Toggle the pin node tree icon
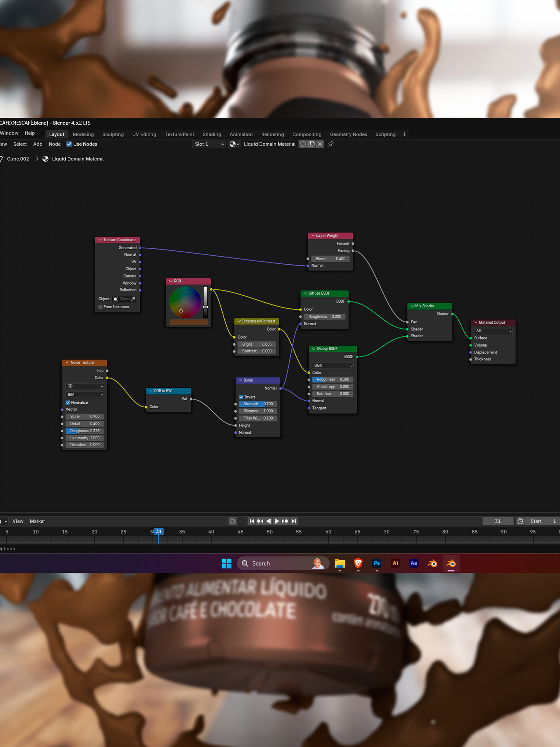560x747 pixels. pyautogui.click(x=331, y=144)
